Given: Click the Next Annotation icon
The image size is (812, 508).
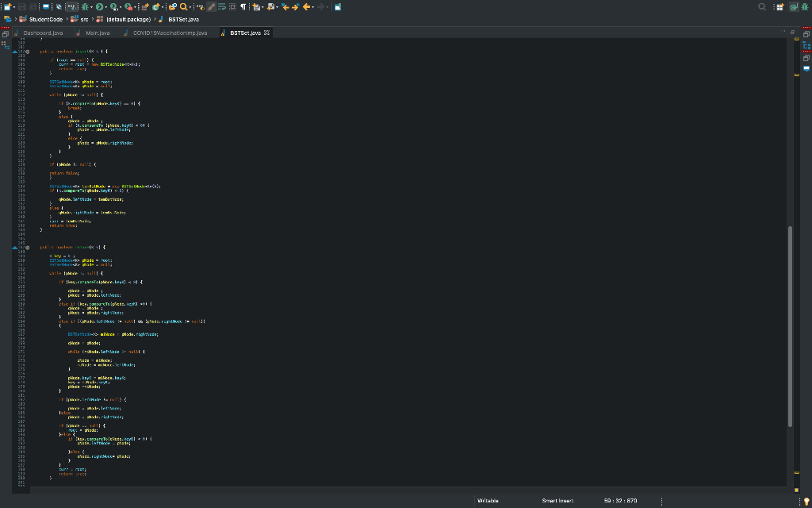Looking at the screenshot, I should pos(256,6).
